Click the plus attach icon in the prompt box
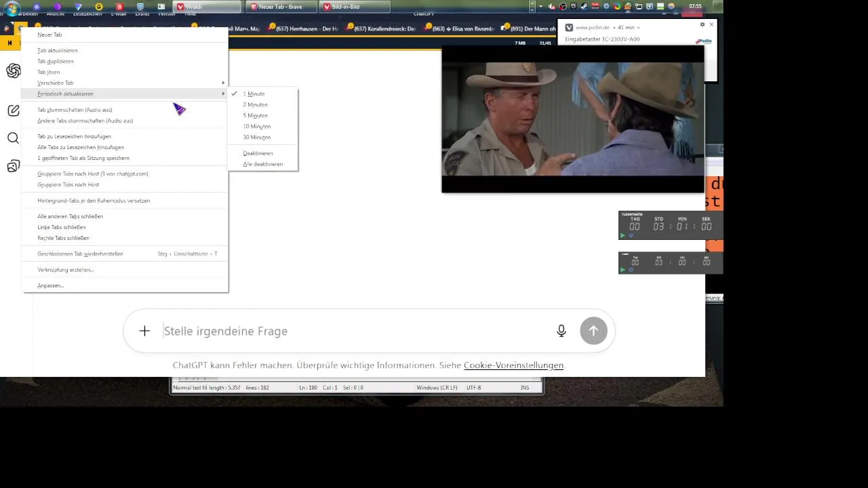This screenshot has width=868, height=488. tap(144, 331)
